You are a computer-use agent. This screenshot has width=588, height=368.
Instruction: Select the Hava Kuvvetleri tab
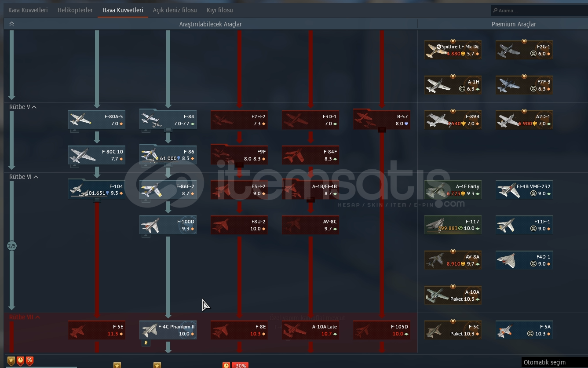(123, 10)
